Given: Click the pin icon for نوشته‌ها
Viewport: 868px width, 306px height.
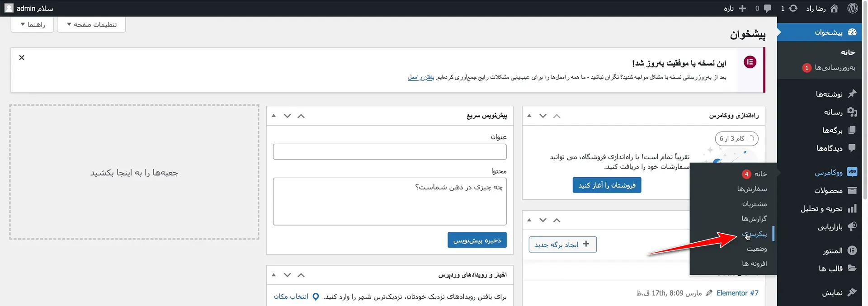Looking at the screenshot, I should [852, 94].
